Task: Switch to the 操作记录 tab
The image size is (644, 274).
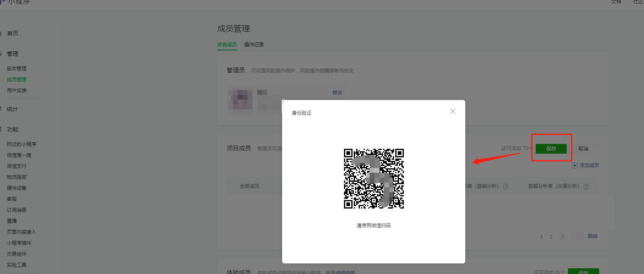Action: (x=254, y=44)
